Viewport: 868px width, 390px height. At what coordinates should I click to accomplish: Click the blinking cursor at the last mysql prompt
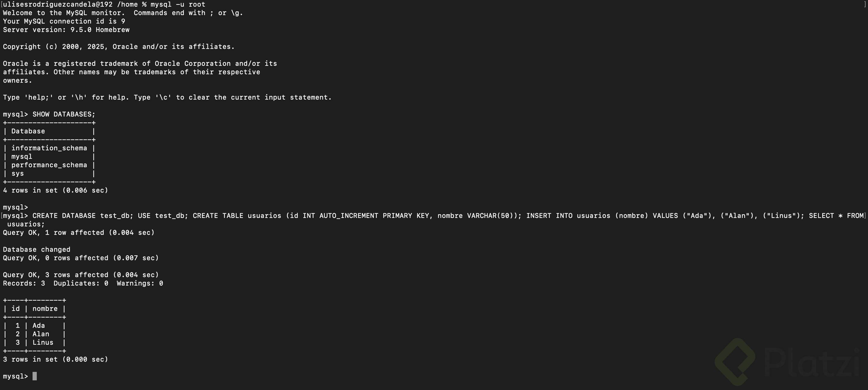[x=34, y=376]
